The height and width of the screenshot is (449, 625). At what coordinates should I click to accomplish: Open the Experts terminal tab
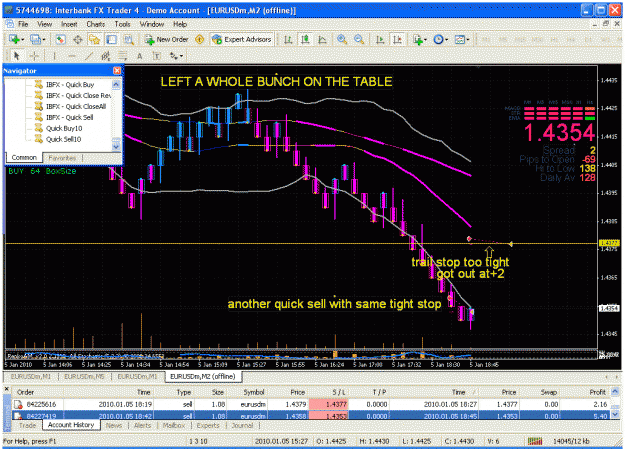click(x=208, y=425)
